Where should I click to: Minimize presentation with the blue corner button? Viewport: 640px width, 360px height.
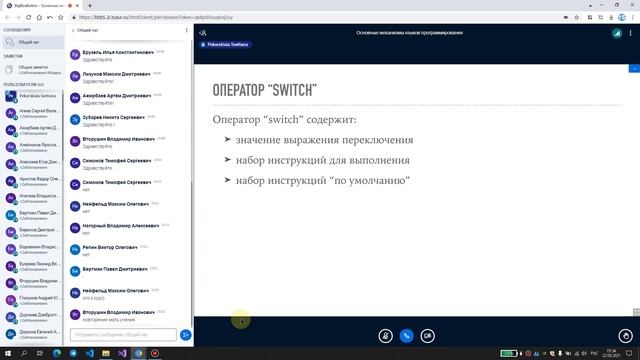click(634, 69)
